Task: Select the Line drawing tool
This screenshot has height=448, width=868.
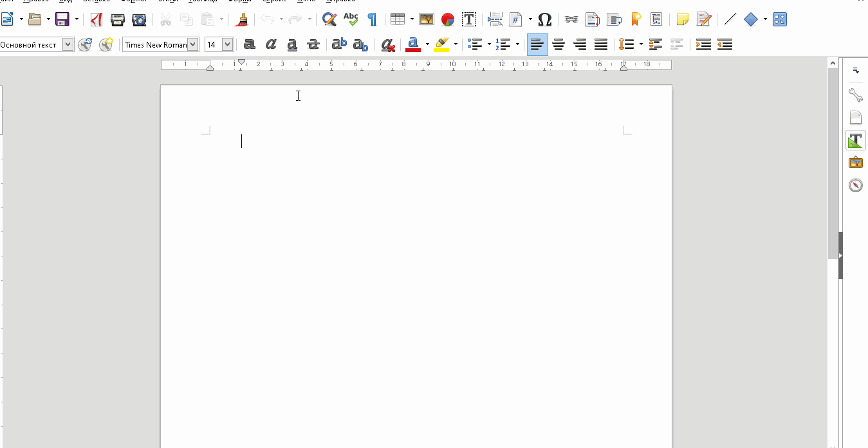Action: click(x=730, y=19)
